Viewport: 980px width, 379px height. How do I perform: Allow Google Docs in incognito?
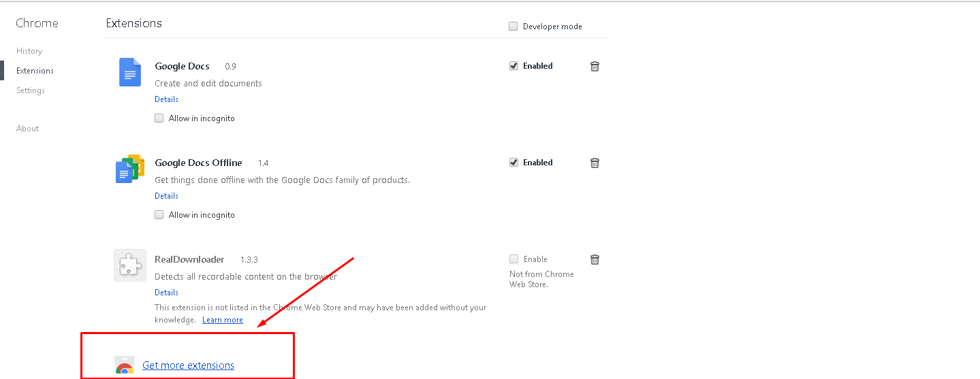(x=159, y=118)
